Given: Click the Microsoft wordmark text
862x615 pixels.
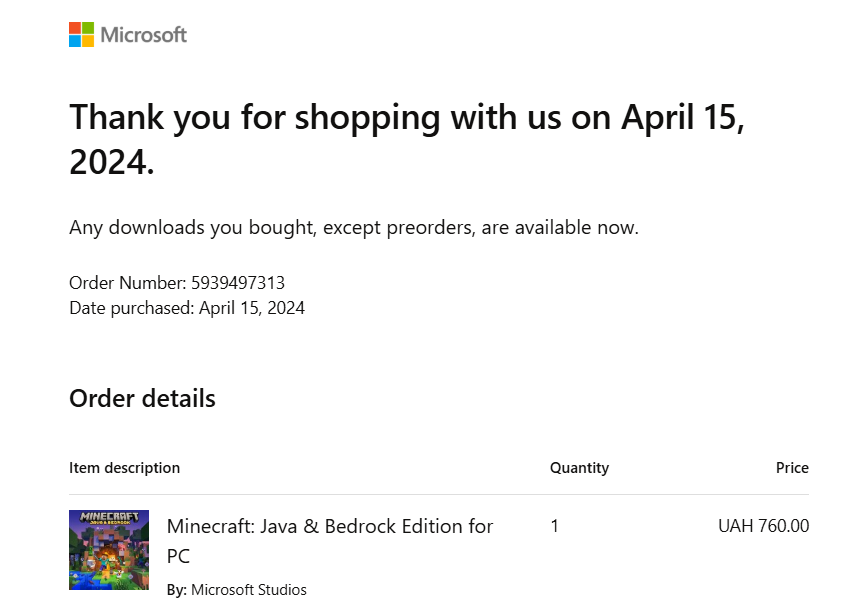Looking at the screenshot, I should [x=143, y=35].
